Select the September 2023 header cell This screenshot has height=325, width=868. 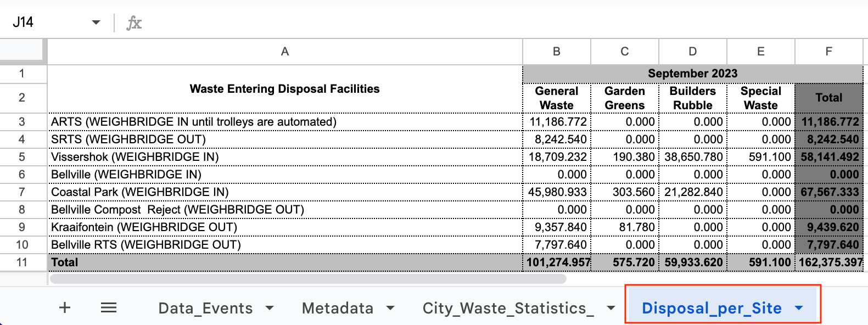pyautogui.click(x=692, y=74)
